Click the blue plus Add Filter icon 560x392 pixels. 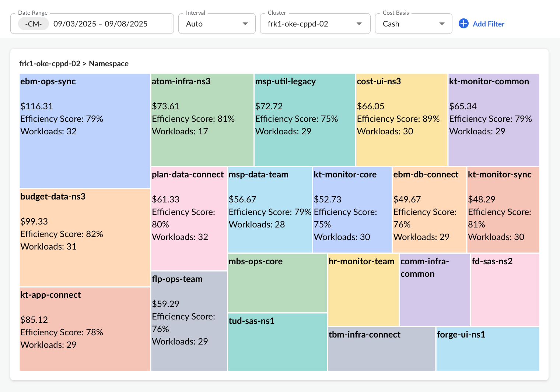463,24
